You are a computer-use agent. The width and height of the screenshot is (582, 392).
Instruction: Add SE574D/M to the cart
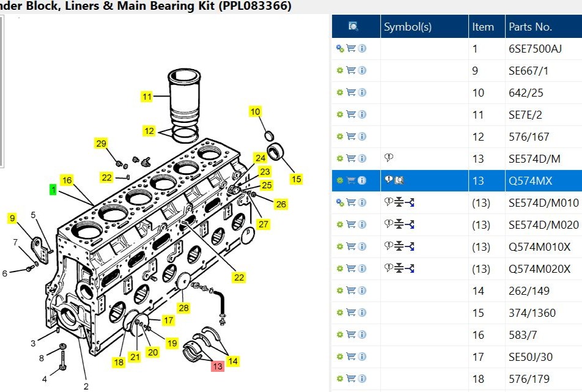351,158
